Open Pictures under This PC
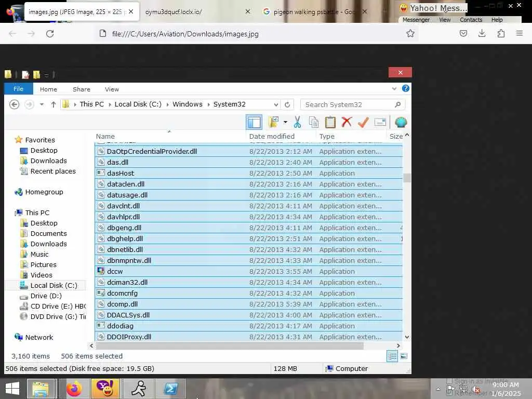The image size is (532, 399). (x=44, y=264)
